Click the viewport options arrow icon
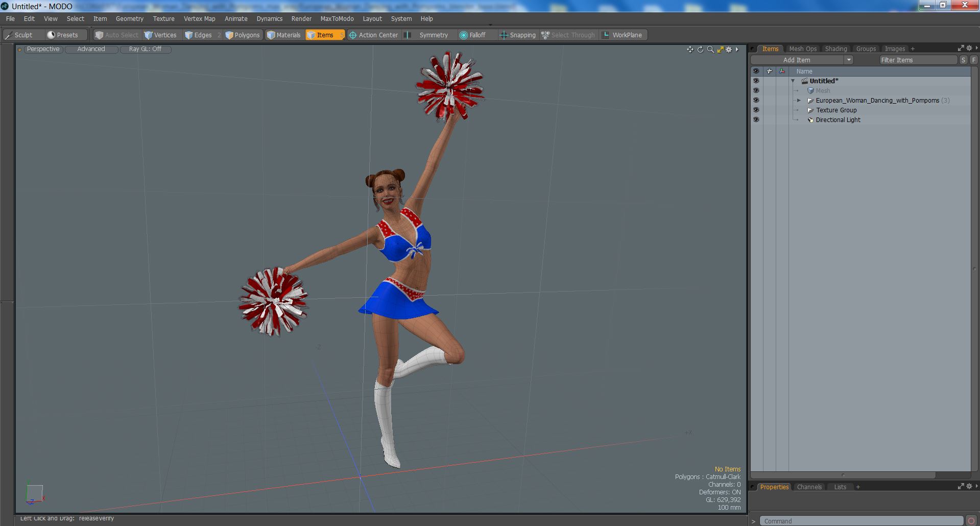 737,50
